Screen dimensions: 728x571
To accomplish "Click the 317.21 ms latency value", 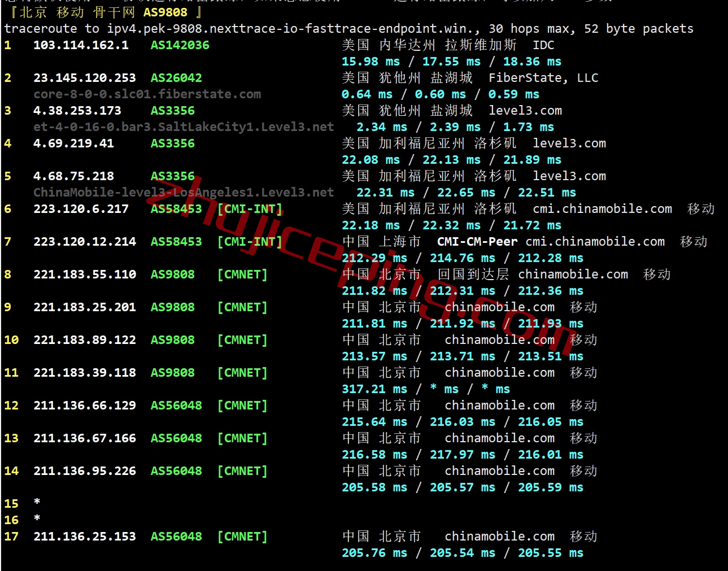I will point(374,389).
